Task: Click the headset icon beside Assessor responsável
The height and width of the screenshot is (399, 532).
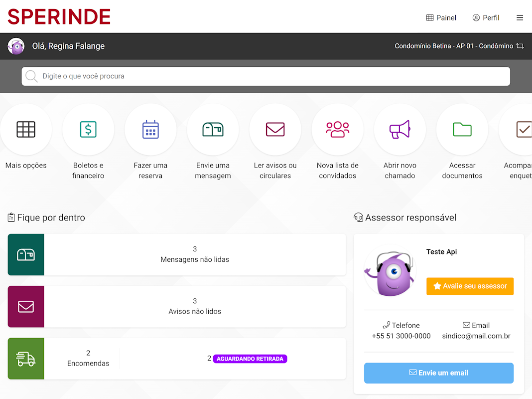Action: point(358,217)
